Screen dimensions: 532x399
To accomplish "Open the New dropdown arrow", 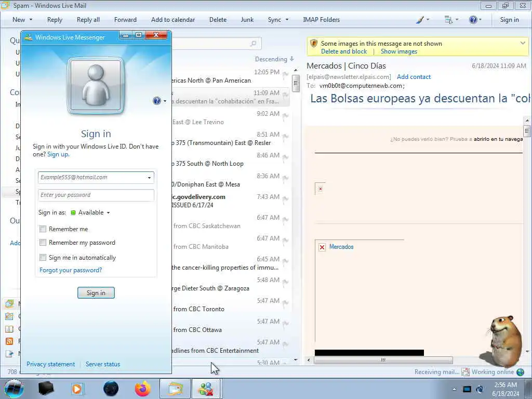I will [x=31, y=20].
